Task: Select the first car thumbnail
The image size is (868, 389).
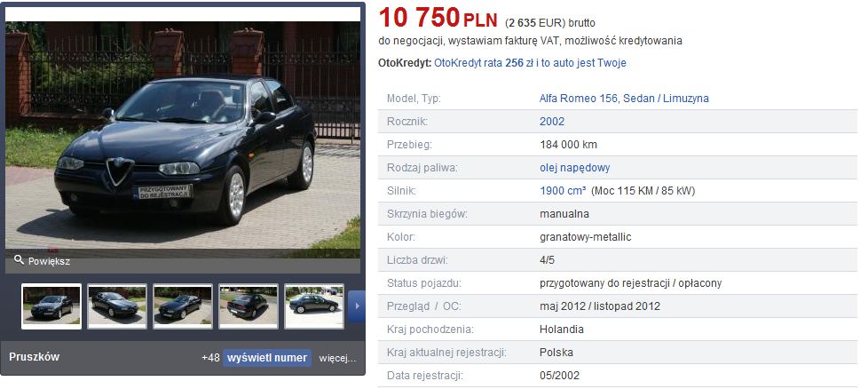Action: point(51,306)
